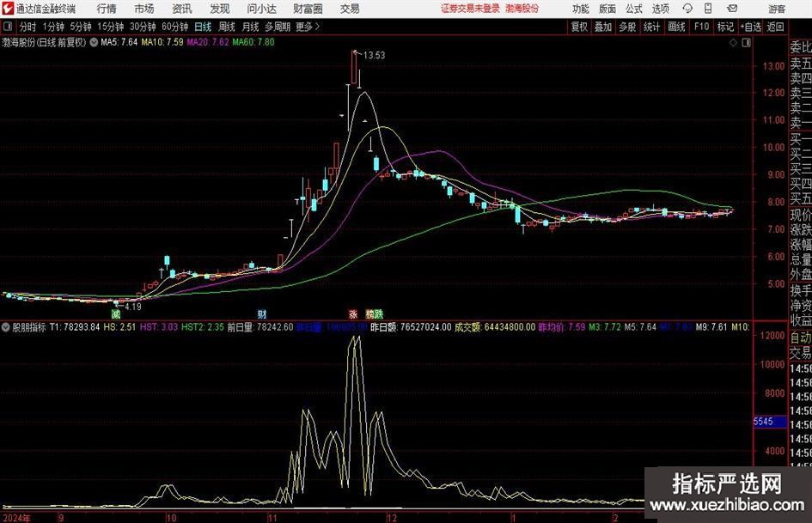812x523 pixels.
Task: Open the 行情 menu
Action: point(107,9)
